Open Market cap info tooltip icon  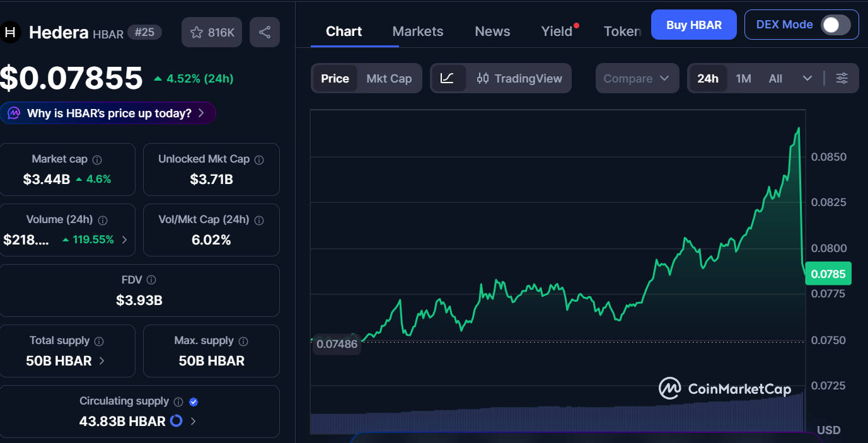(x=98, y=160)
